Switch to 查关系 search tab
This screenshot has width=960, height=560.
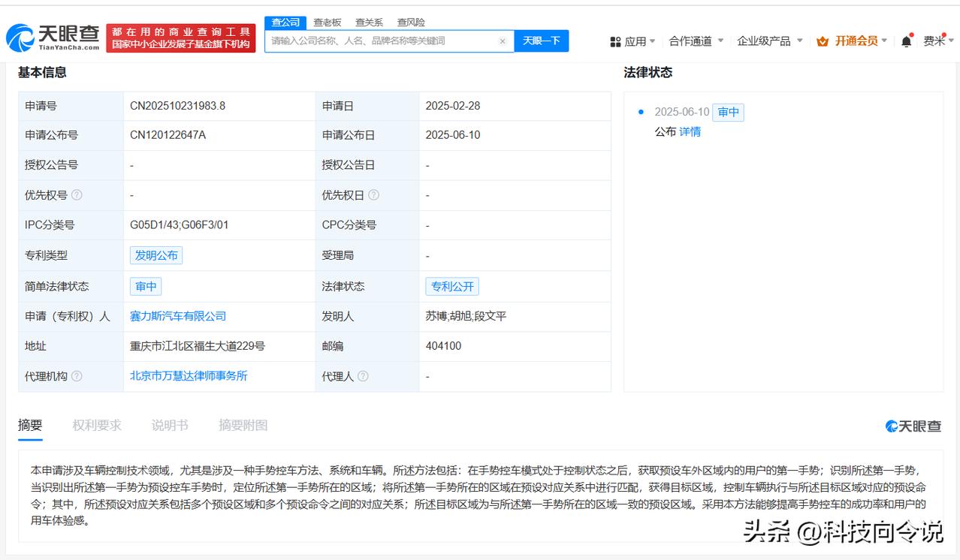click(369, 23)
